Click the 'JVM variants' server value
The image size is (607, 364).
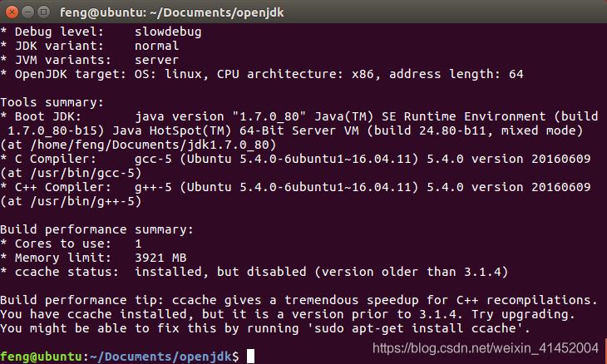click(156, 60)
